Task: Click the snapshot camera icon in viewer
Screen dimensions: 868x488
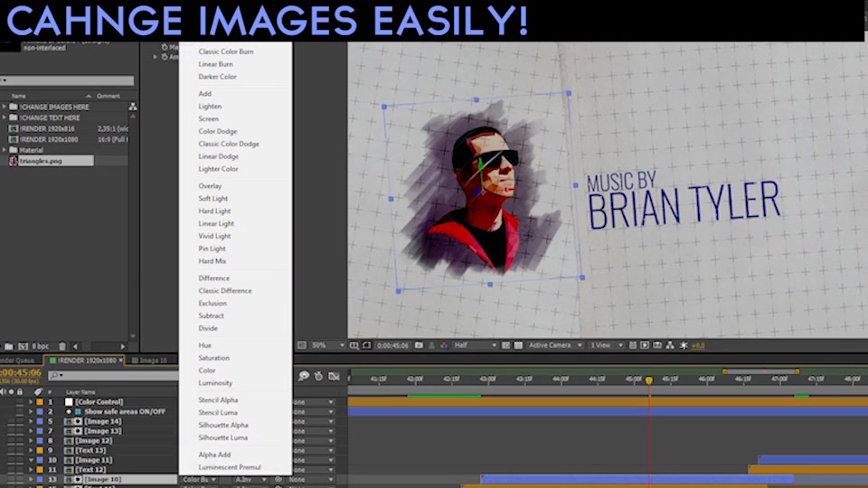Action: [419, 345]
